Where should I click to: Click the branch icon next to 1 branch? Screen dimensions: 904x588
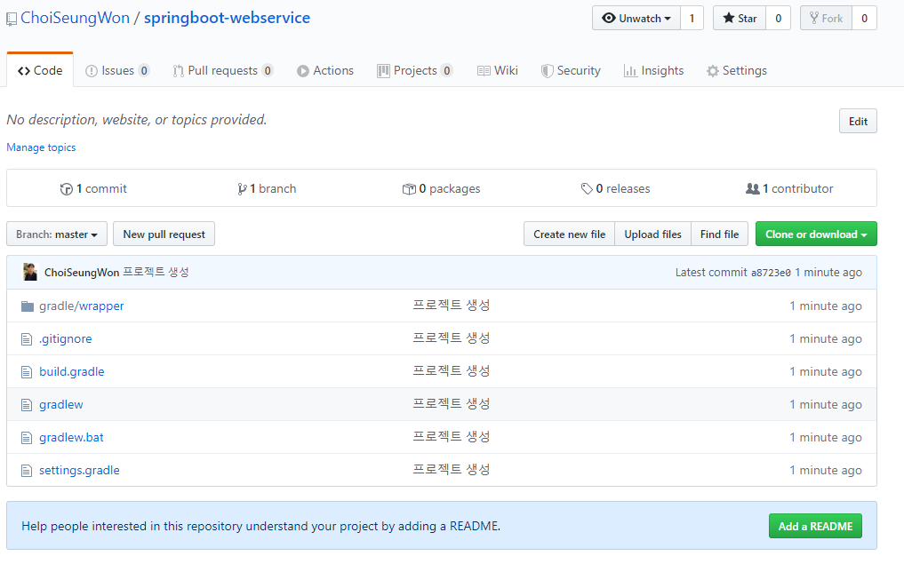coord(242,189)
